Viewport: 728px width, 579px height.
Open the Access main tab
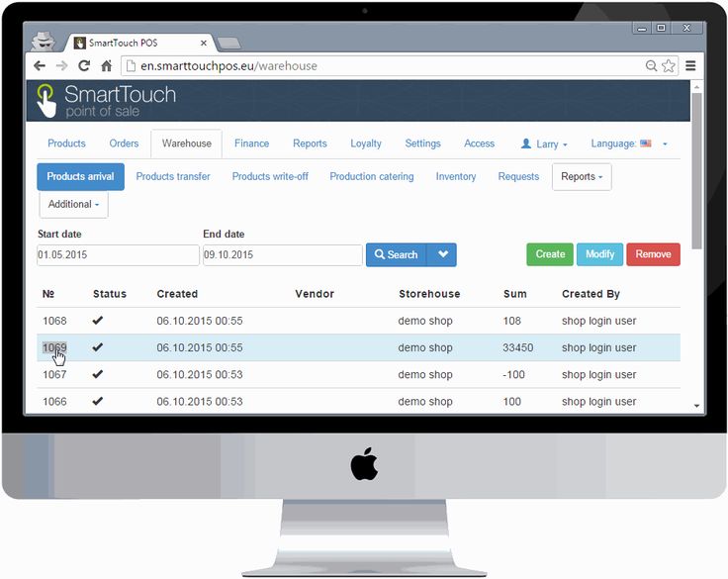pyautogui.click(x=479, y=144)
